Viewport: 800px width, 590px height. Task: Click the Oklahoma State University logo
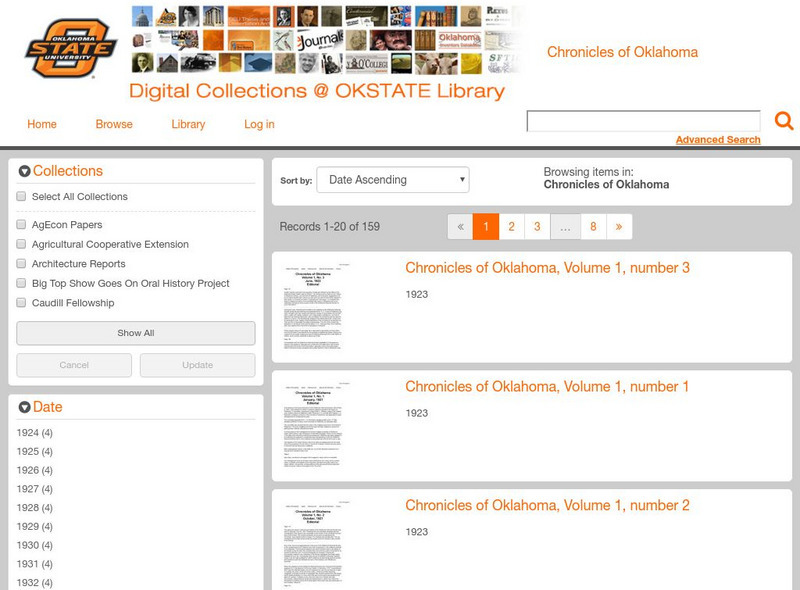pyautogui.click(x=71, y=48)
